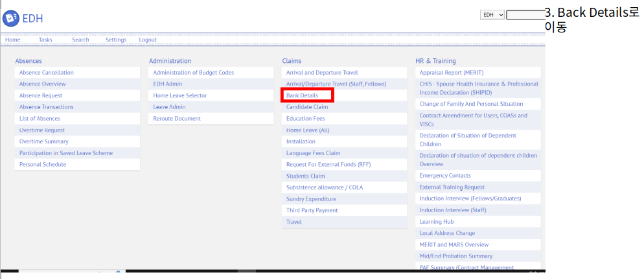Select Education Fees claim
Image resolution: width=644 pixels, height=279 pixels.
306,119
